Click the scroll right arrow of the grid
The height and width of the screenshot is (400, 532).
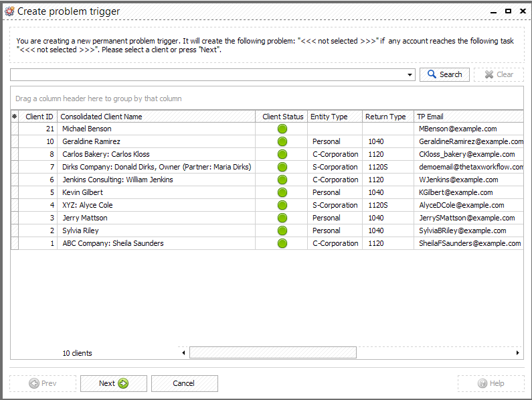(517, 352)
